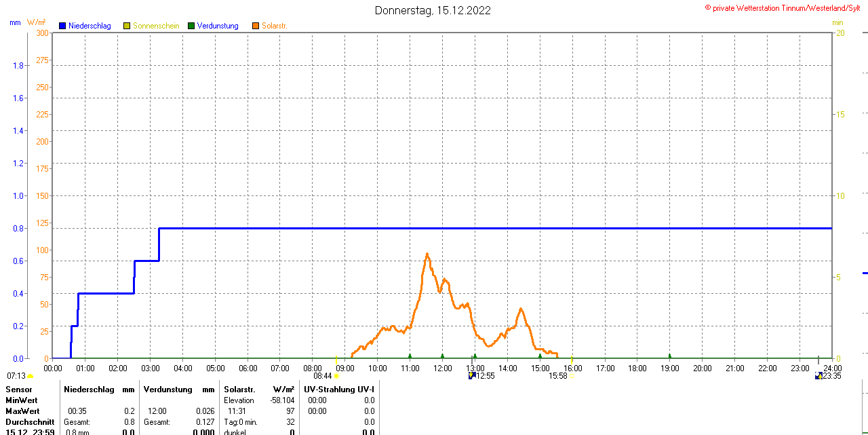Click the moonrise icon beside 23:35
Image resolution: width=868 pixels, height=435 pixels.
(x=818, y=375)
